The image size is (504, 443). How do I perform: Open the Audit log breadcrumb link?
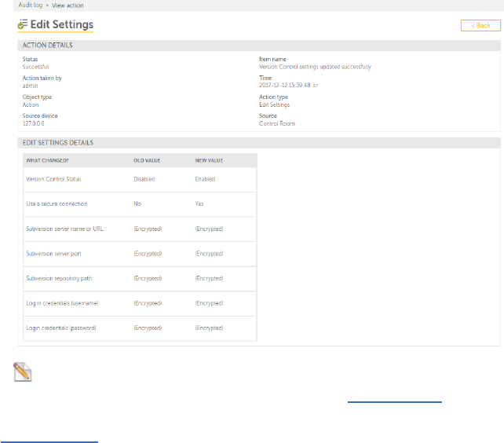(33, 5)
